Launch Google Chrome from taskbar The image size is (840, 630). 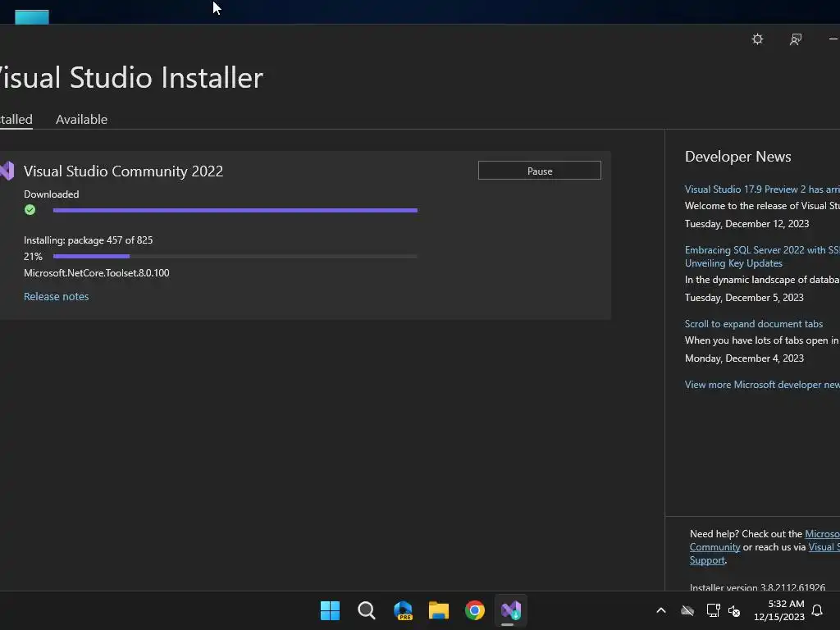[x=475, y=610]
